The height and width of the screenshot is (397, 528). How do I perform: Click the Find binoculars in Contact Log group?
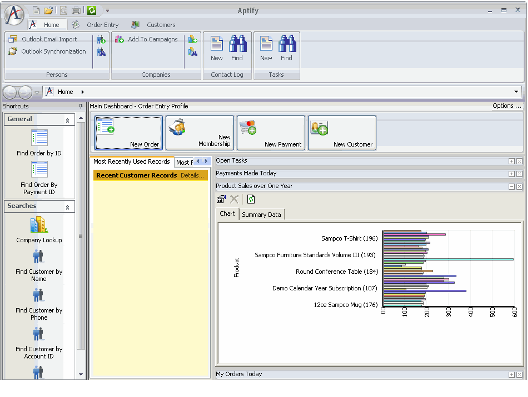point(238,48)
